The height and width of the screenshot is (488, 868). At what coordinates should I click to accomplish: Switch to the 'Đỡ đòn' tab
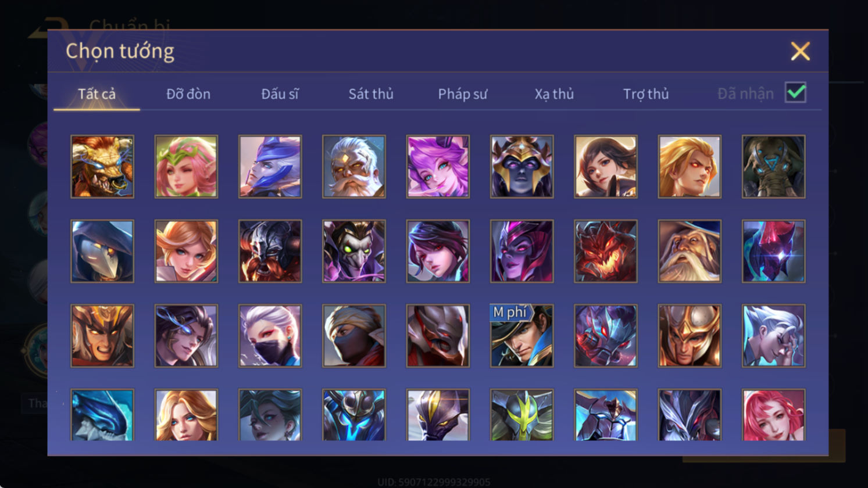188,94
